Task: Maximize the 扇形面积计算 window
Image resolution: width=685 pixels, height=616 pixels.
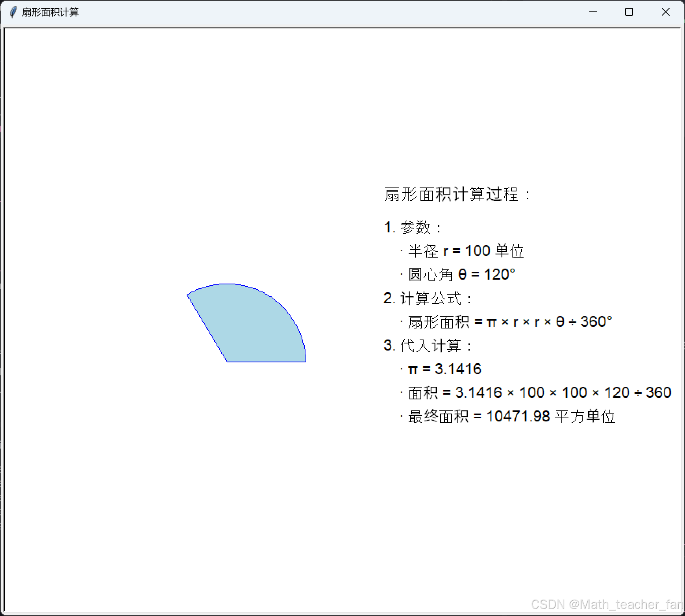Action: [x=629, y=12]
